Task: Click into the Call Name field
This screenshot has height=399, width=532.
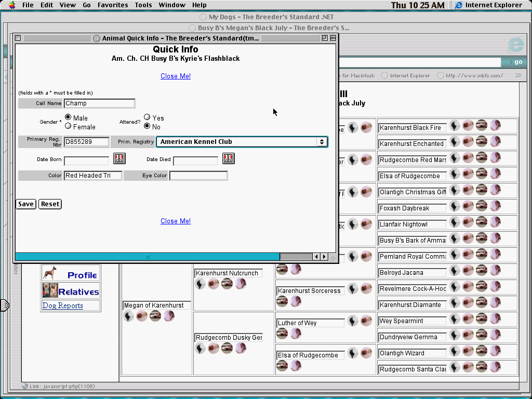Action: pos(99,103)
